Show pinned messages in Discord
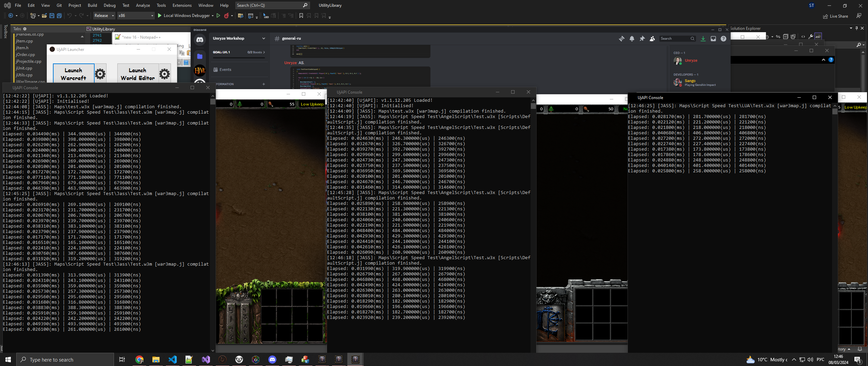Screen dimensions: 868x366 coord(642,39)
